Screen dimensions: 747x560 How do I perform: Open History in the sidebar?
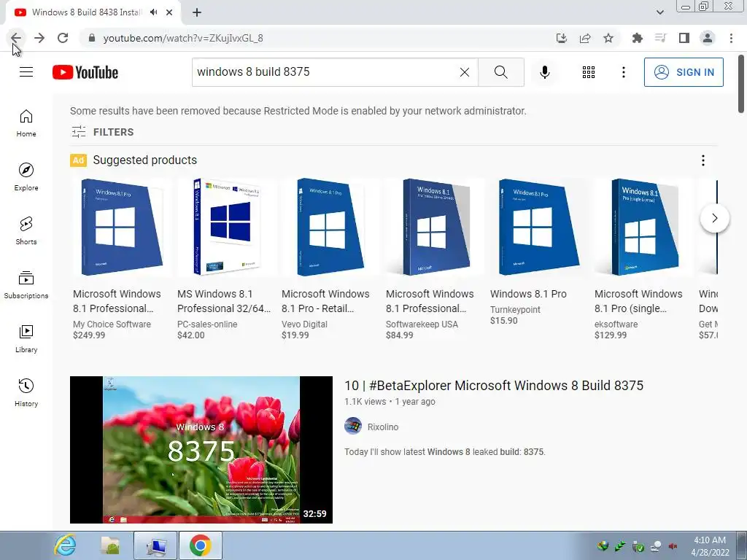pyautogui.click(x=26, y=393)
